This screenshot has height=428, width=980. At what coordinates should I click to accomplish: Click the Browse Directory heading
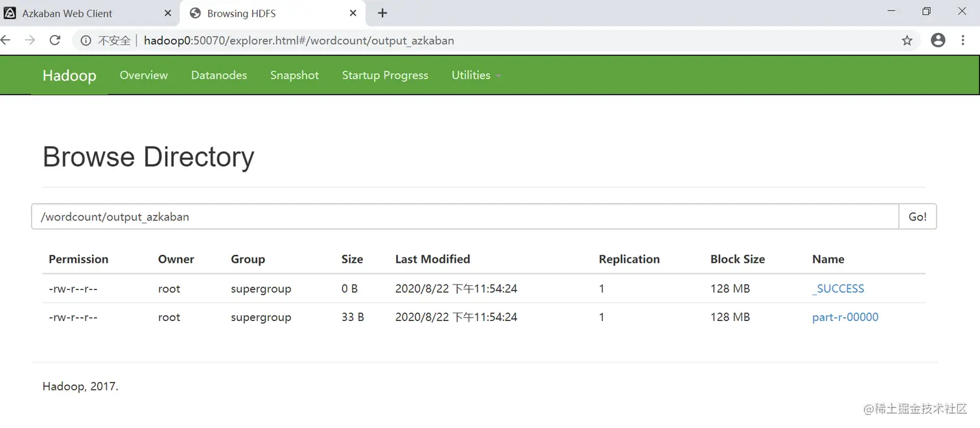(148, 157)
